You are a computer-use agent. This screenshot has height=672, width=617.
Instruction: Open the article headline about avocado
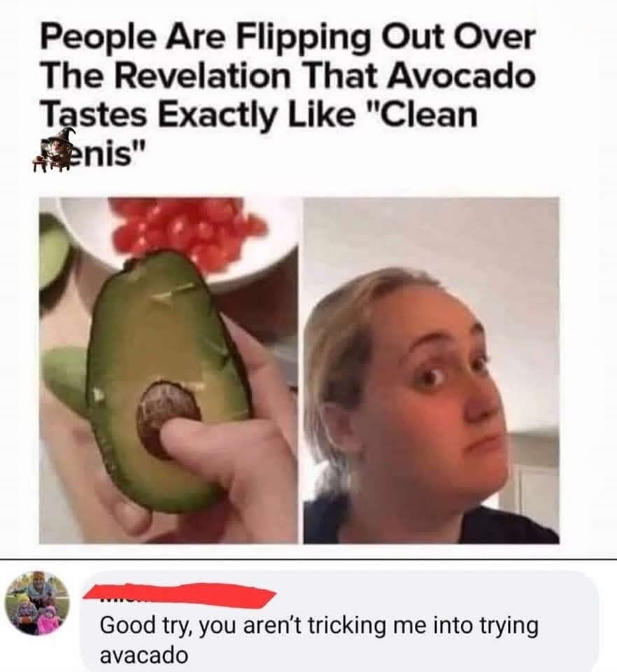click(x=288, y=96)
